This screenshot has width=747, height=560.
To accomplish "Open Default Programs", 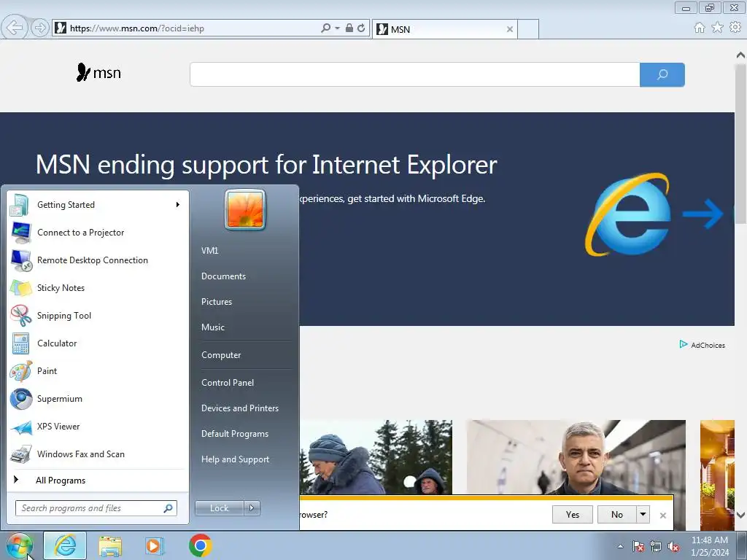I will [235, 434].
